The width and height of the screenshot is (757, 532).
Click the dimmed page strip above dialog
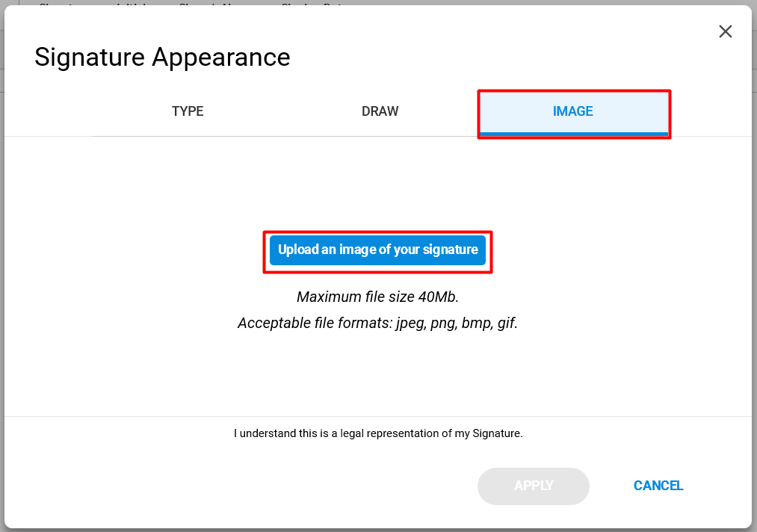[x=378, y=2]
